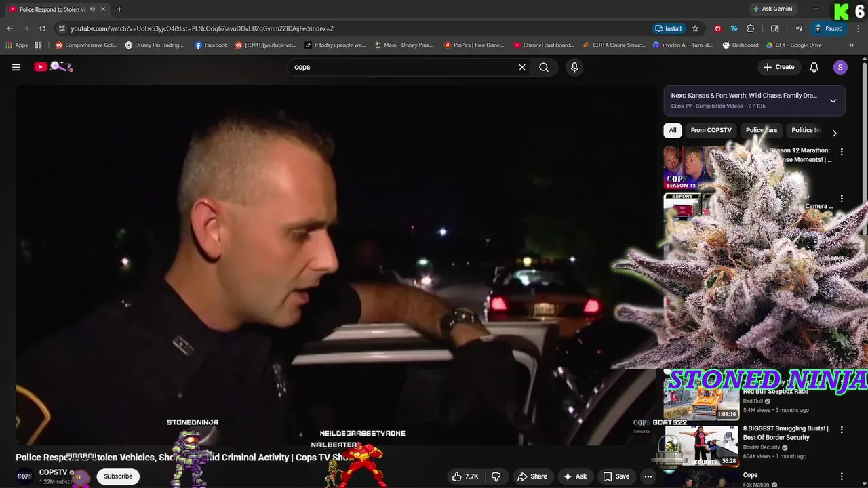This screenshot has height=488, width=868.
Task: Click the 'Next: Kansas & Fort Worth' playlist text
Action: coord(744,96)
